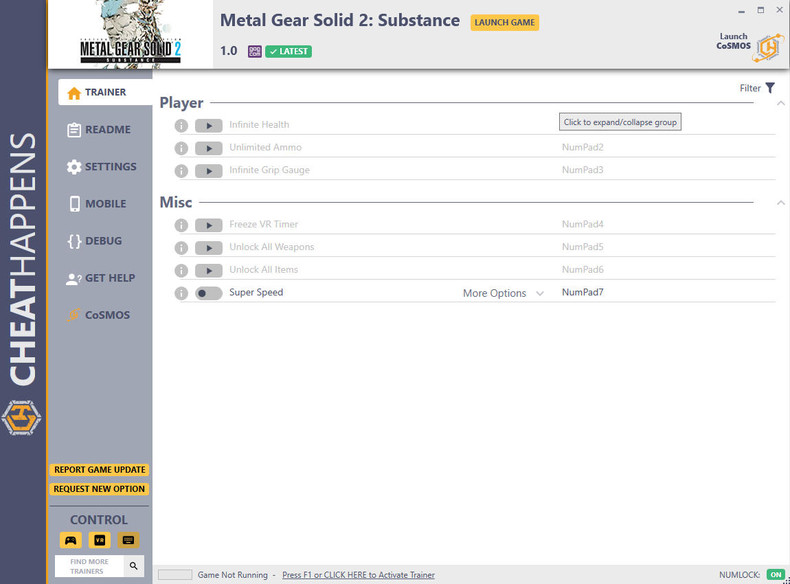The width and height of the screenshot is (790, 584).
Task: Click the green LATEST badge
Action: coord(288,51)
